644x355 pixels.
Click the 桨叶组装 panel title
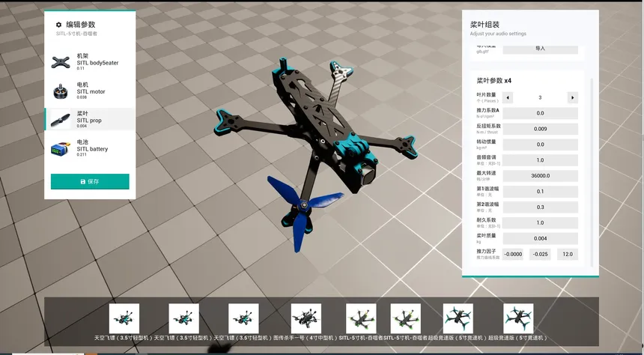484,25
